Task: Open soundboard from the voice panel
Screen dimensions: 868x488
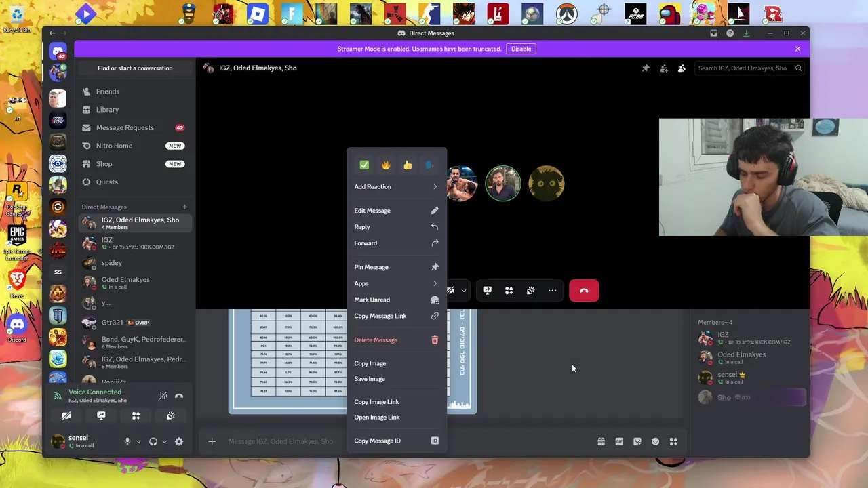Action: pyautogui.click(x=170, y=415)
